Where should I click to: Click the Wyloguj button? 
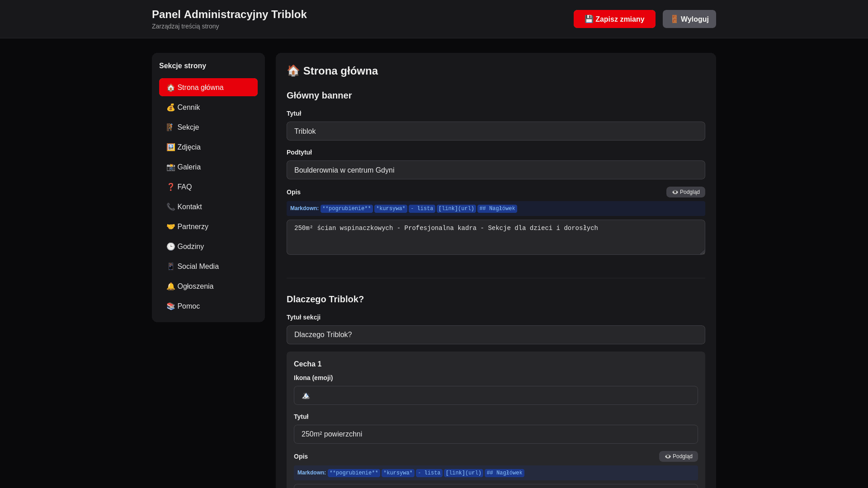[x=689, y=19]
